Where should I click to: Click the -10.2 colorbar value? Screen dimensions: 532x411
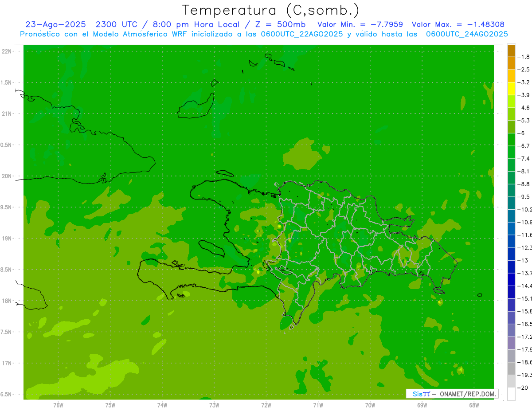coord(525,209)
